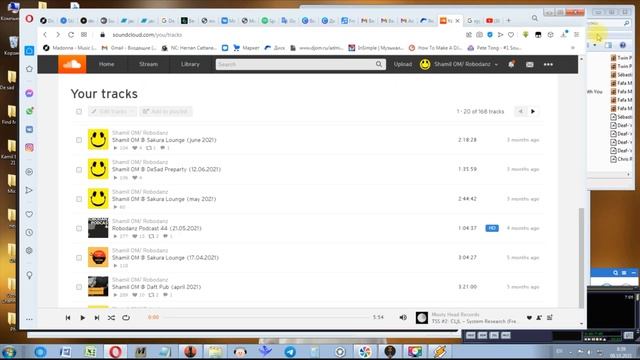Open track Robodanz Podcast 44 (21.05.2021)
Screen dimensions: 640x360
(x=157, y=228)
